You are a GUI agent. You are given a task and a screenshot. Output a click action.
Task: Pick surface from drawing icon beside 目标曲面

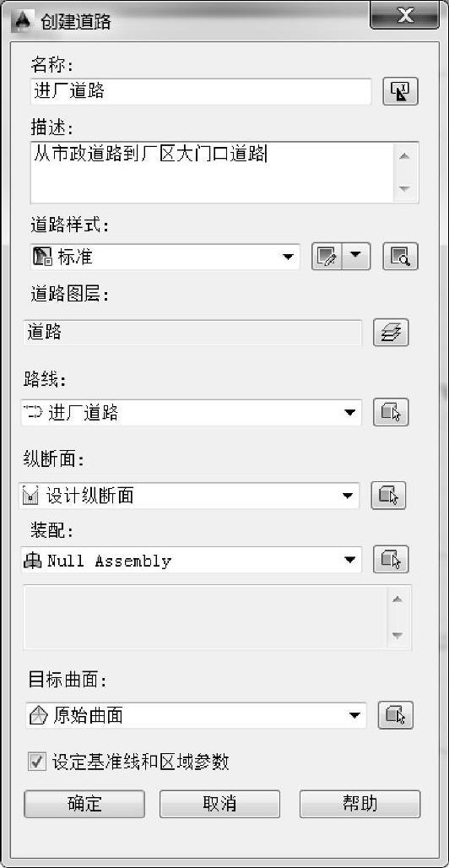[x=395, y=715]
